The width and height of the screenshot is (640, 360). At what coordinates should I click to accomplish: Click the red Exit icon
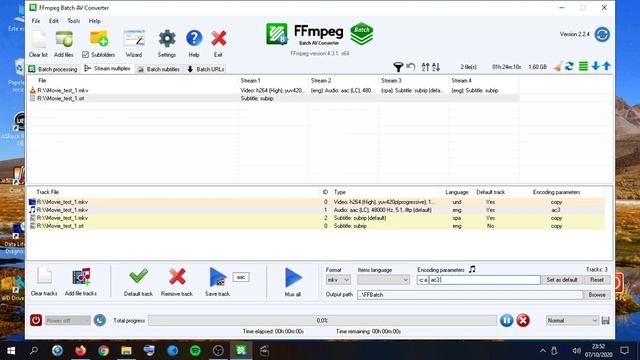pos(218,39)
